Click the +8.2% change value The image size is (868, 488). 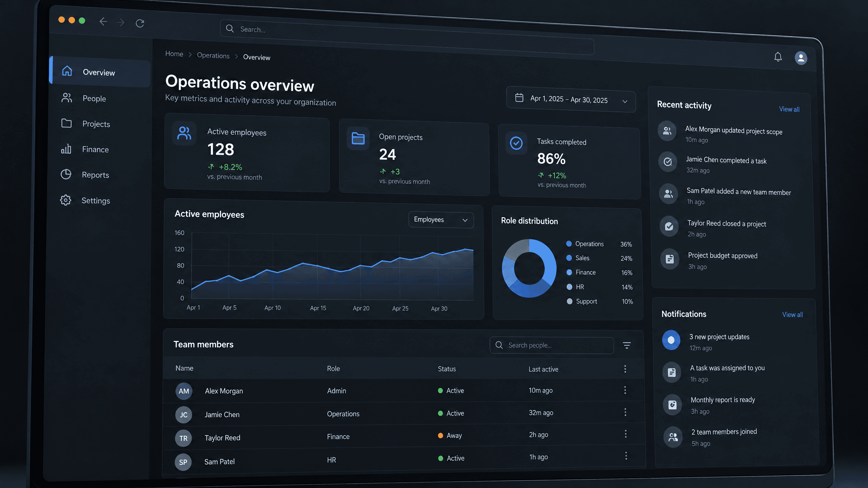[230, 167]
